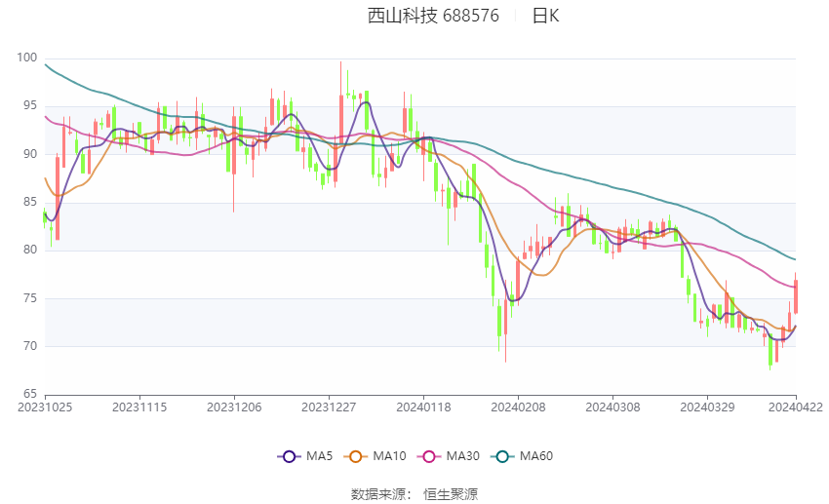
Task: Click the 20231115 x-axis date label
Action: [x=139, y=407]
